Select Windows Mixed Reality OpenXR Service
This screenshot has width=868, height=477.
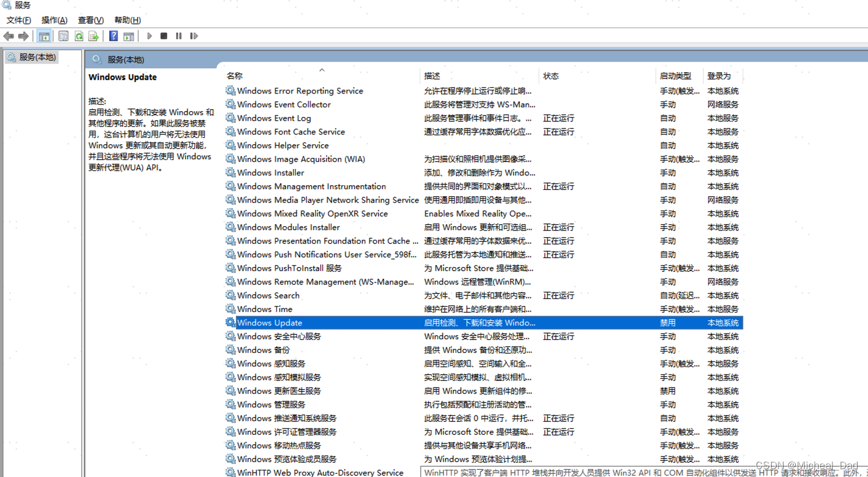[313, 214]
